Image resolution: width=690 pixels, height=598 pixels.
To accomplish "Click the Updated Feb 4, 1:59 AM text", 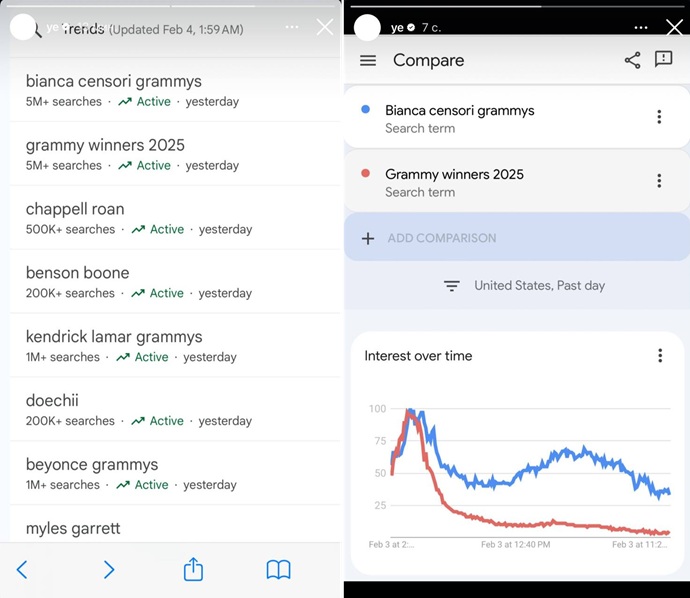I will [x=176, y=29].
